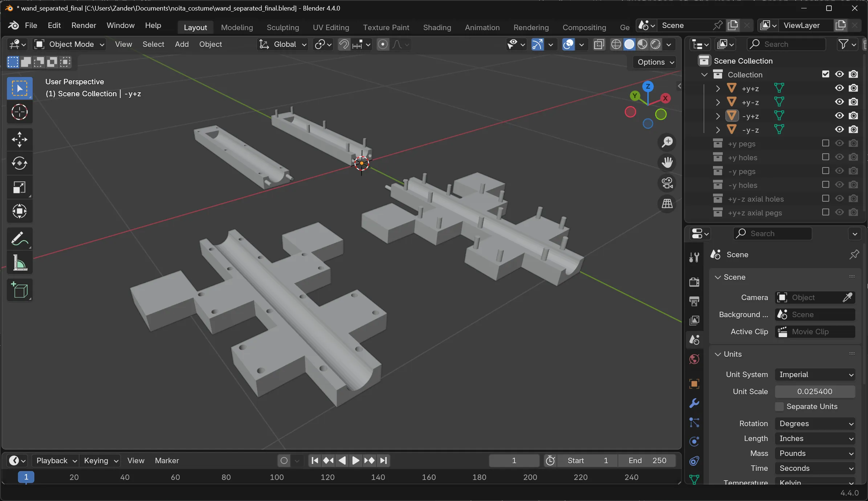The height and width of the screenshot is (501, 868).
Task: Select the Move tool
Action: click(x=19, y=140)
